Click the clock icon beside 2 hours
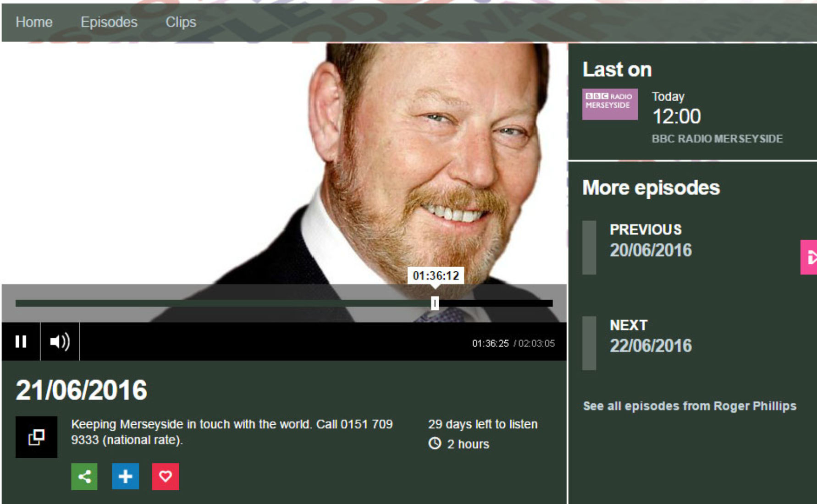Image resolution: width=817 pixels, height=504 pixels. click(435, 444)
